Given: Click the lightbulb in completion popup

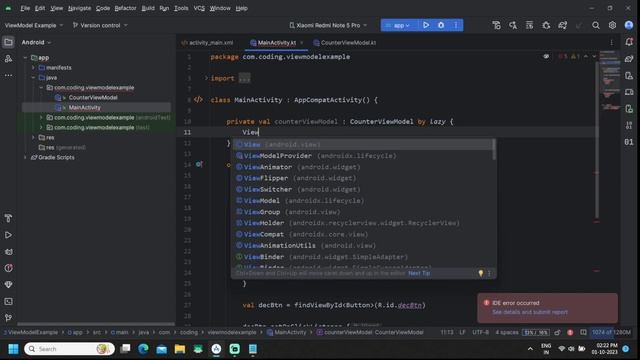Looking at the screenshot, I should pos(481,273).
